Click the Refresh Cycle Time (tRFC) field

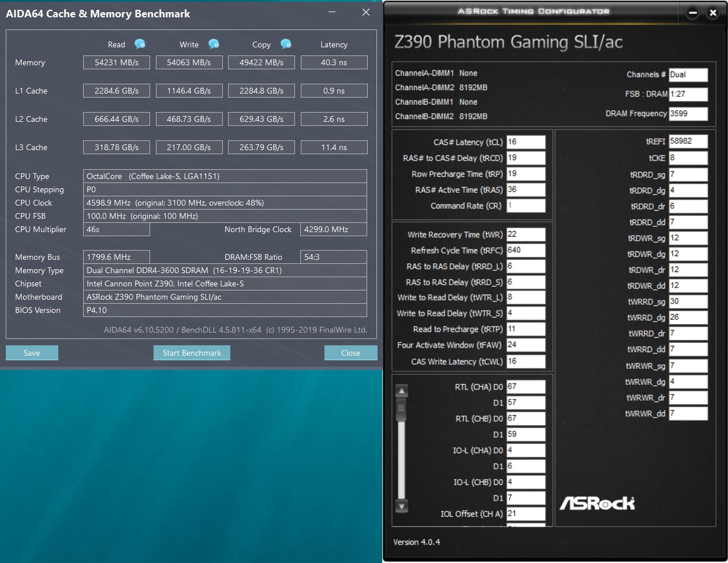tap(526, 251)
